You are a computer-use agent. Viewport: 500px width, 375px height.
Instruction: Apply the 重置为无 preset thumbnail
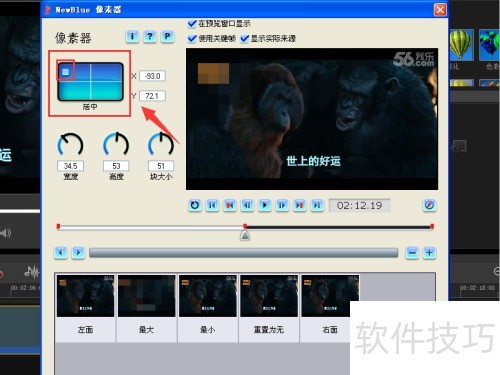coord(269,296)
